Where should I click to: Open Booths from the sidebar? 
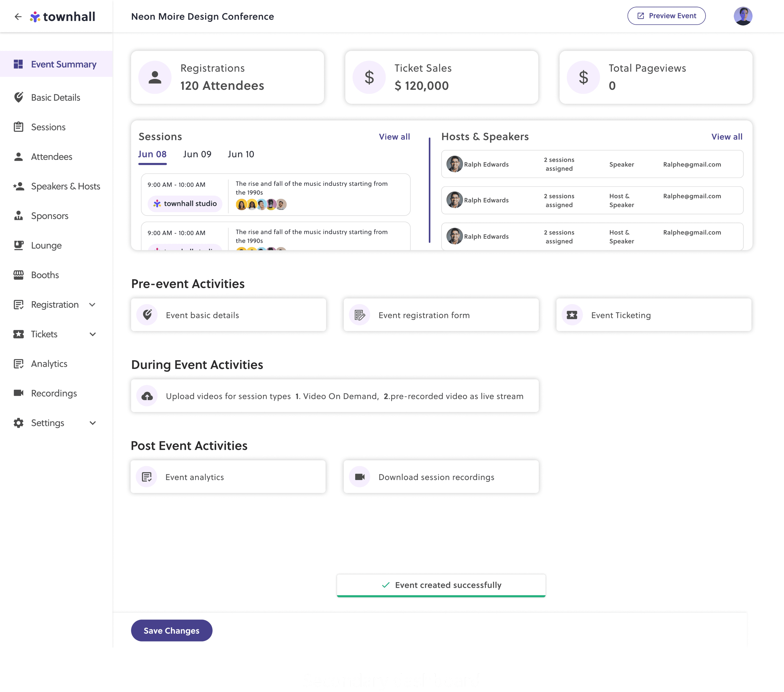[45, 275]
